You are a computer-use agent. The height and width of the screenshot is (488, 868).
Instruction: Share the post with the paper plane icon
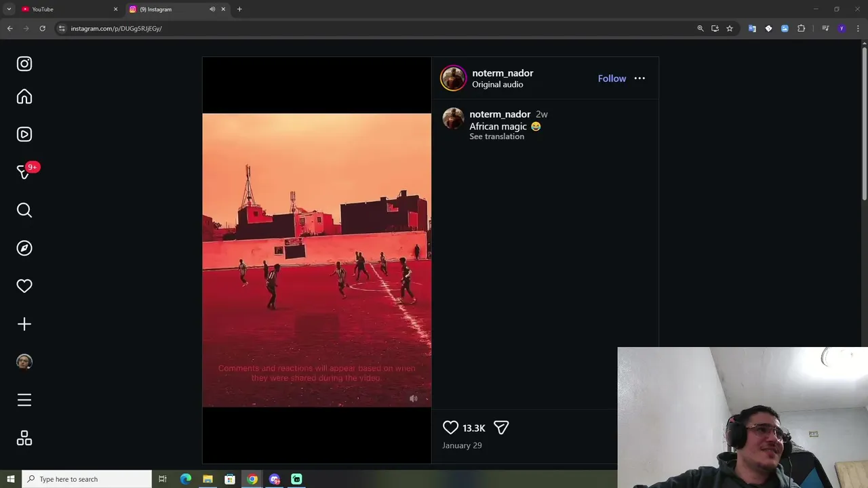[x=501, y=428]
